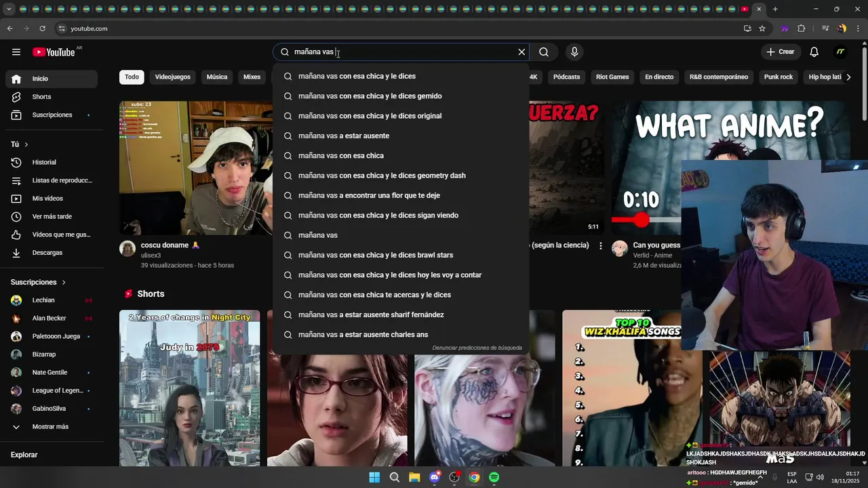Click the YouTube logo

point(54,52)
